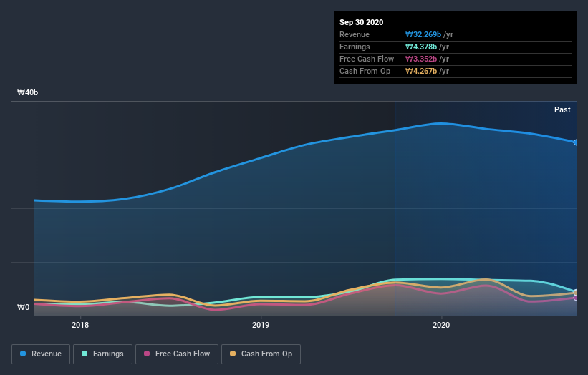Viewport: 588px width, 375px height.
Task: Click the ₩4.378b earnings value
Action: [x=420, y=47]
